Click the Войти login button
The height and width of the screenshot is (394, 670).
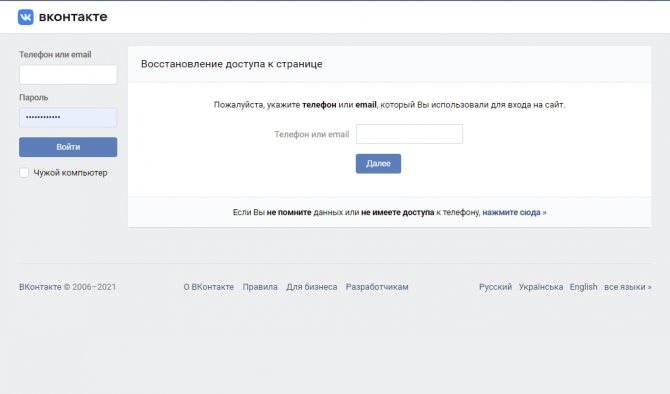68,147
